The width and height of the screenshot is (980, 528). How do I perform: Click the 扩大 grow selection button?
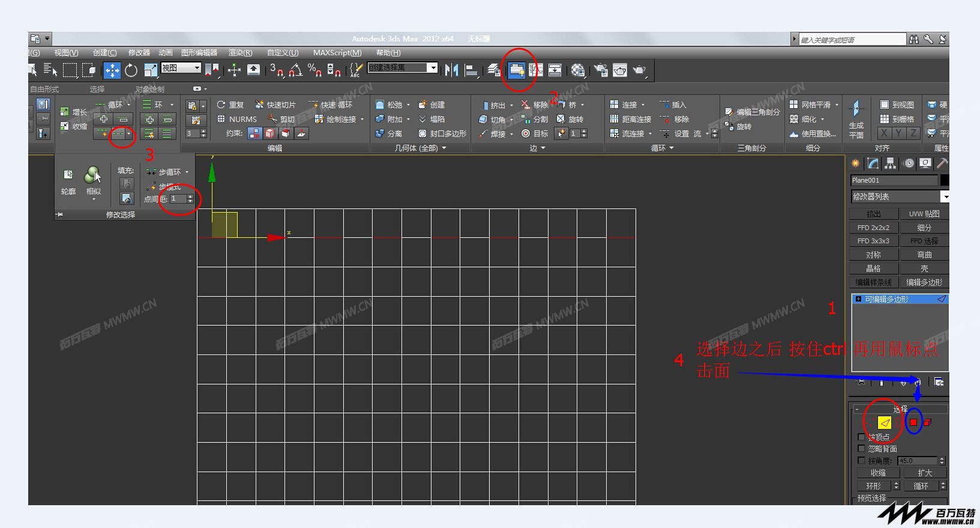click(x=924, y=473)
